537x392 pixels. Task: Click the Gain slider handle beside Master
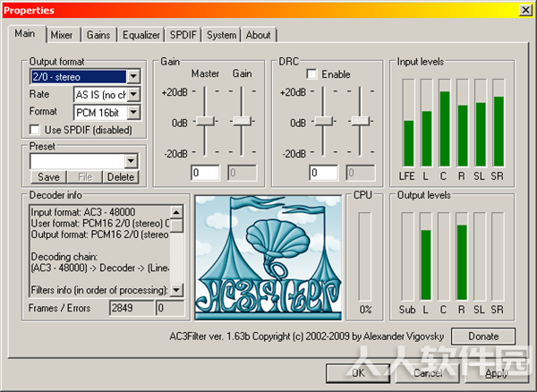tap(243, 121)
